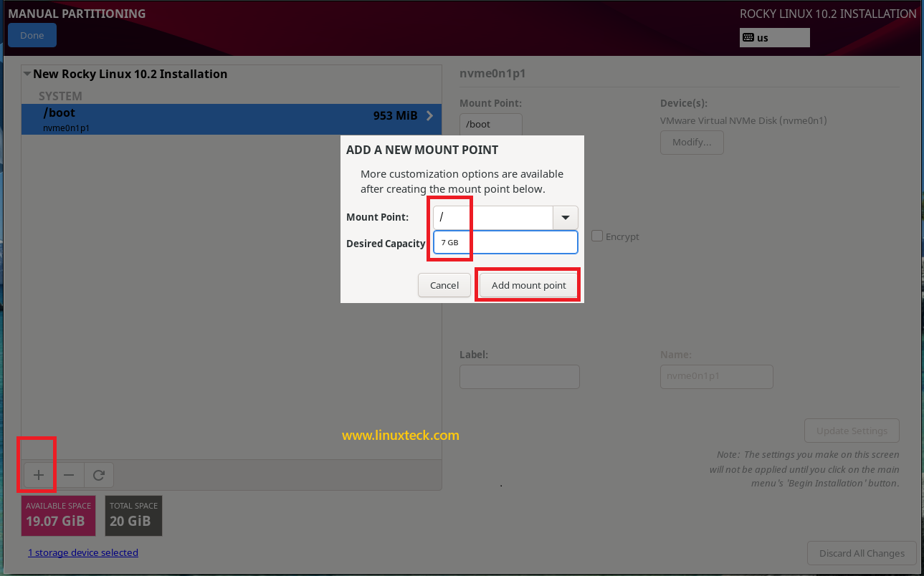Click the Available Space 19.07 GiB box
Image resolution: width=924 pixels, height=576 pixels.
click(57, 516)
